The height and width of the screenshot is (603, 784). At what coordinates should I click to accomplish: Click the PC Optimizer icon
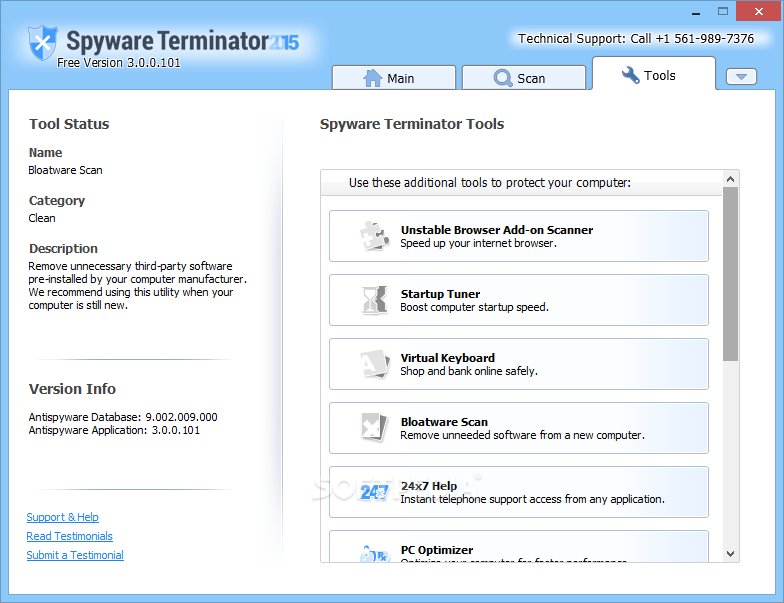tap(374, 554)
